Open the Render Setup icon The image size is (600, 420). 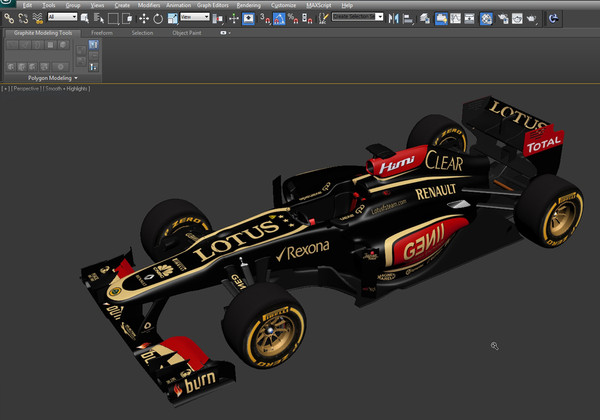pyautogui.click(x=503, y=18)
